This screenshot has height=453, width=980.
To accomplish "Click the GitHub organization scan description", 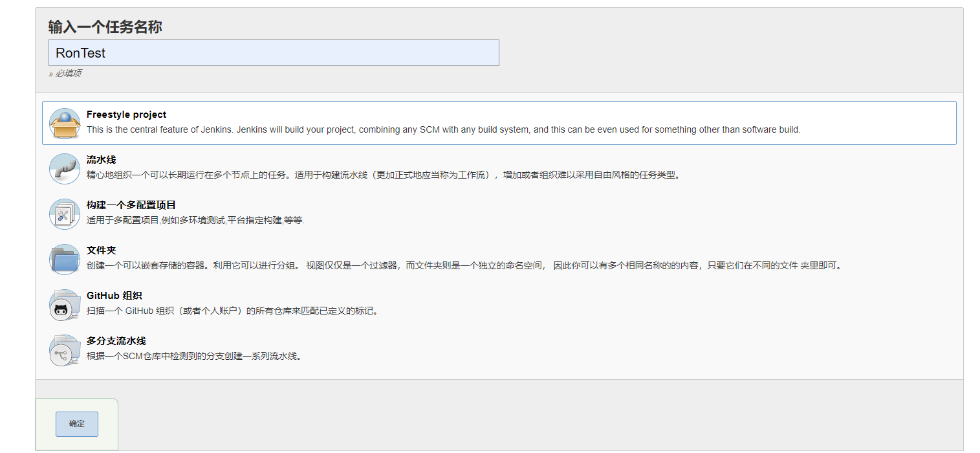I will [232, 311].
